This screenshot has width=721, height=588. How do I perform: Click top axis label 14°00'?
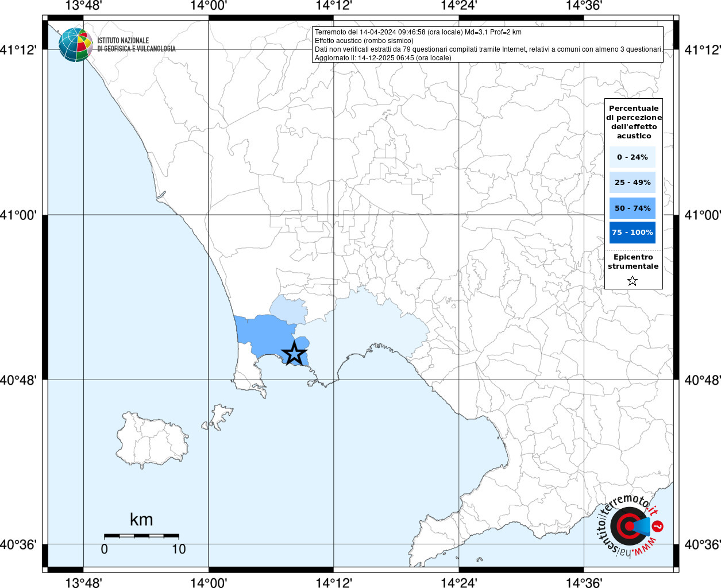209,6
